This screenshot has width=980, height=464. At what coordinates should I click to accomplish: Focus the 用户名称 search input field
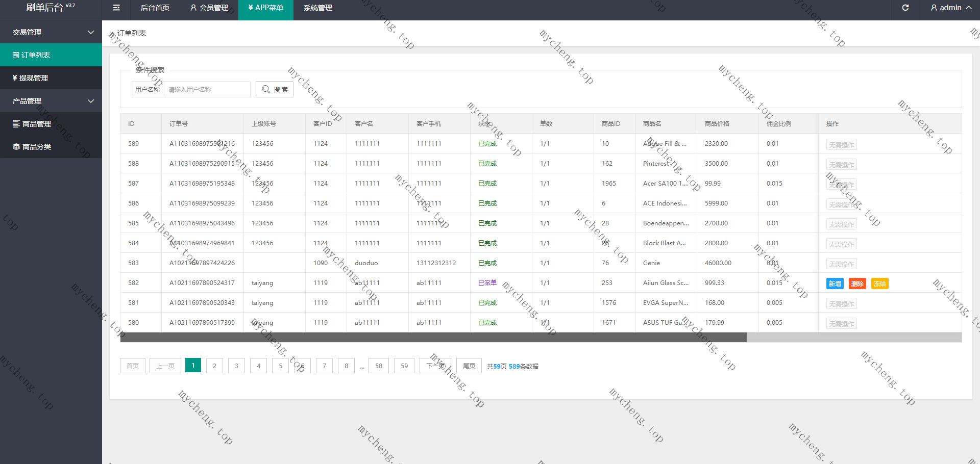(207, 89)
